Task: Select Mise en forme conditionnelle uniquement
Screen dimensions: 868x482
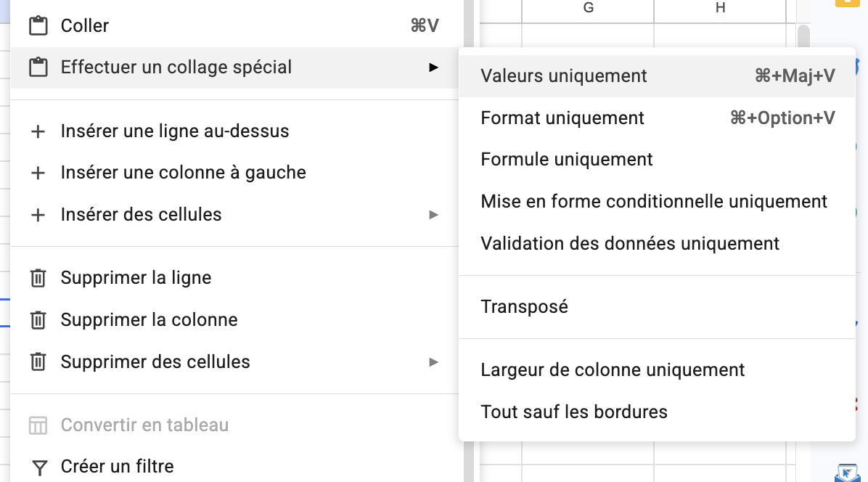Action: pos(654,201)
